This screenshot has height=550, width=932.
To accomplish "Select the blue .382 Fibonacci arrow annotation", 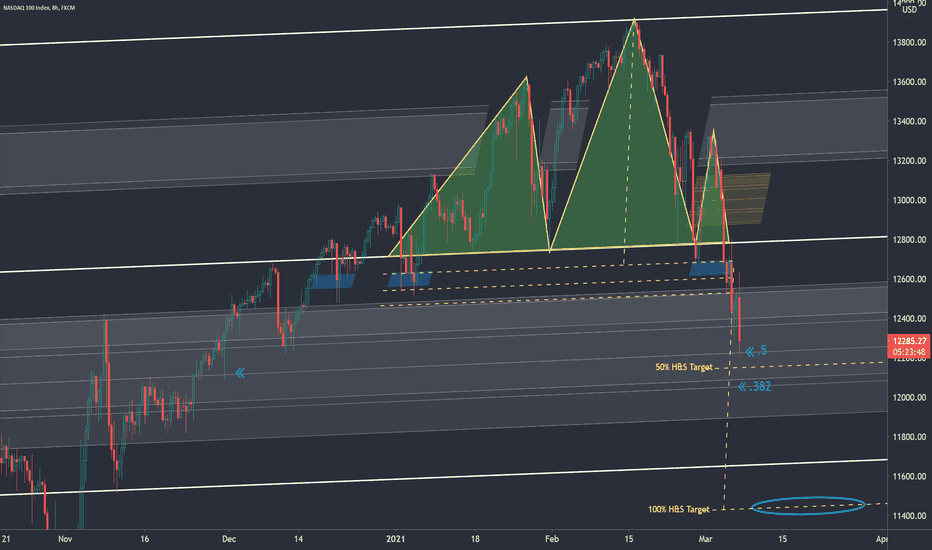I will 754,386.
